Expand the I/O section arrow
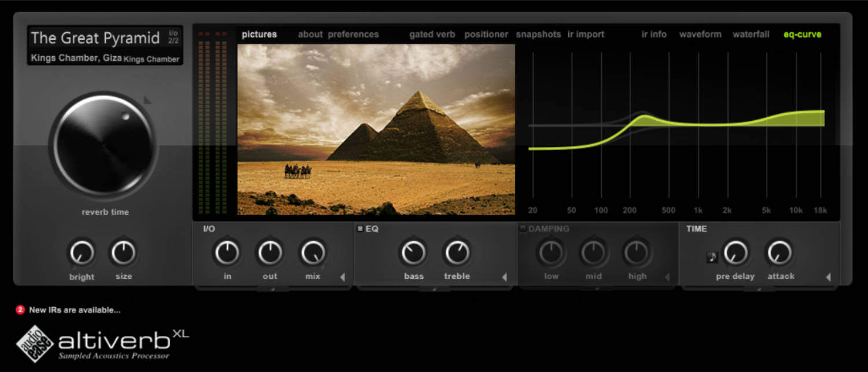868x372 pixels. pyautogui.click(x=343, y=277)
